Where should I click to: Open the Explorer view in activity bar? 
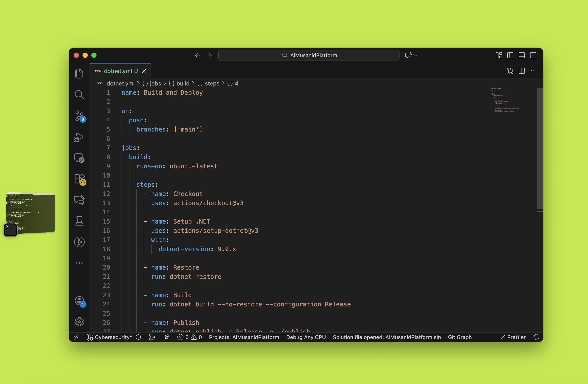click(79, 74)
